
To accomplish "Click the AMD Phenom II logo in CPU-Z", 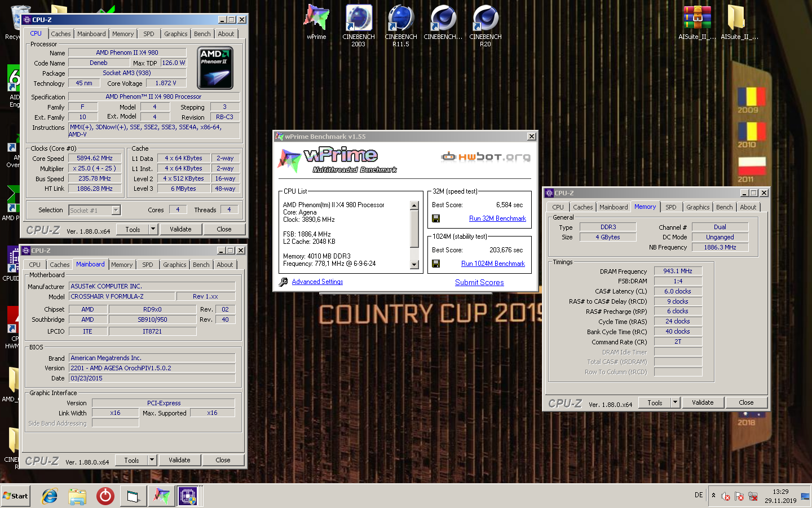I will click(x=216, y=68).
